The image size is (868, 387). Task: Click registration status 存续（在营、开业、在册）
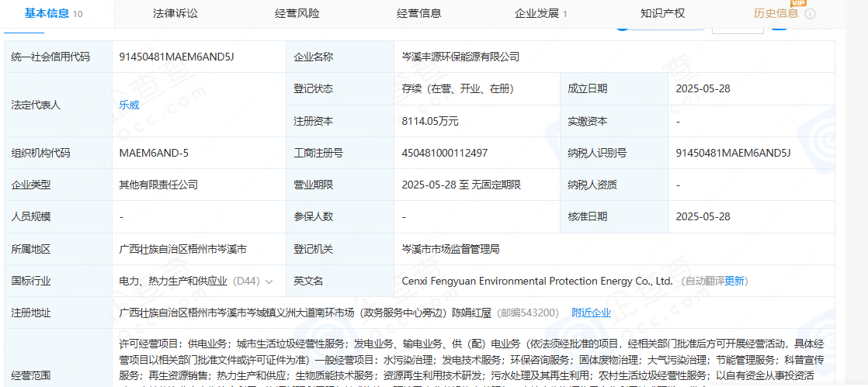coord(461,88)
